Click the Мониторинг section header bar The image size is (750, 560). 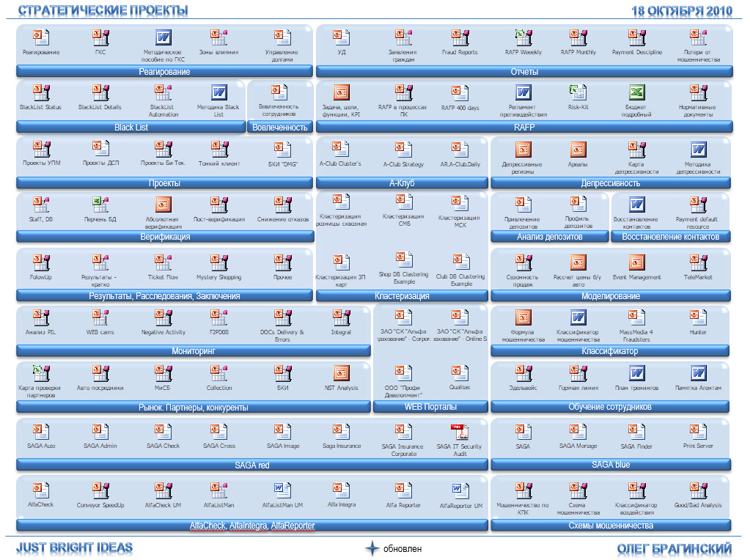[194, 351]
